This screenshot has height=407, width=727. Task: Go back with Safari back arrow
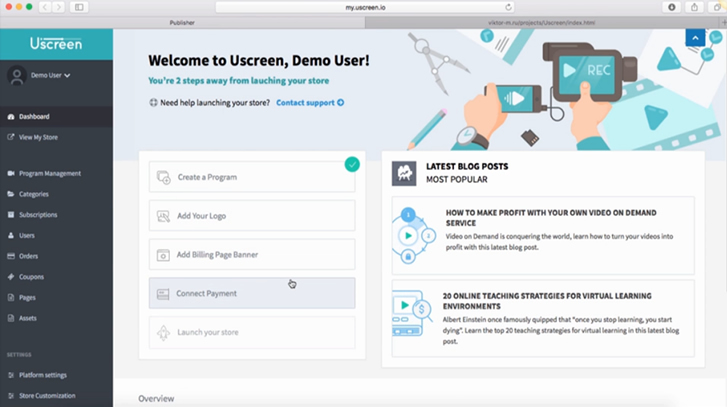[x=45, y=7]
